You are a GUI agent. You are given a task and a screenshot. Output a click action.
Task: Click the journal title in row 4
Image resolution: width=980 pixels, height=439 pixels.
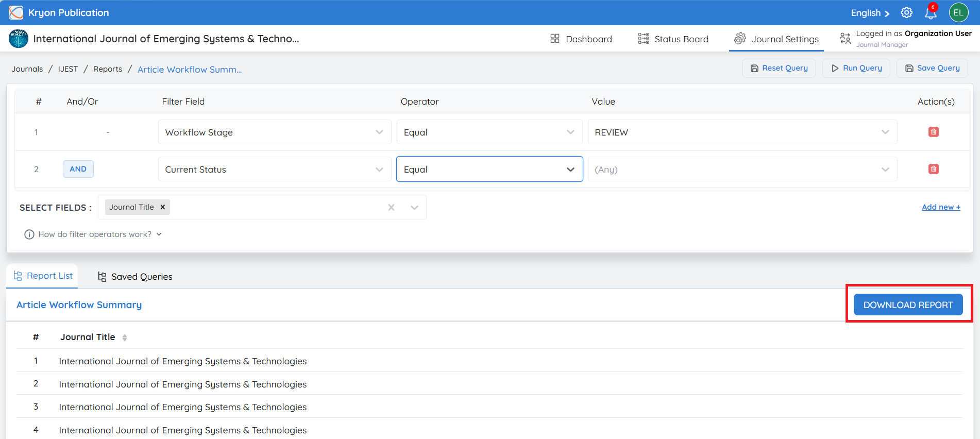click(x=183, y=430)
